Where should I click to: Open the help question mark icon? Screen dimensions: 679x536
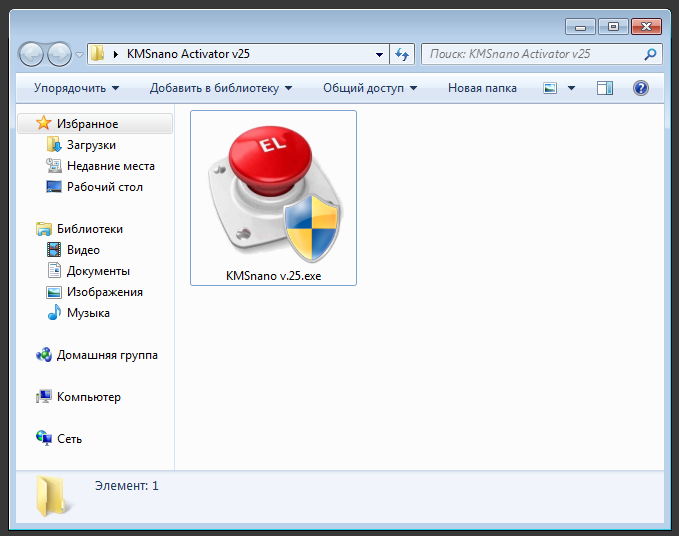[x=641, y=88]
